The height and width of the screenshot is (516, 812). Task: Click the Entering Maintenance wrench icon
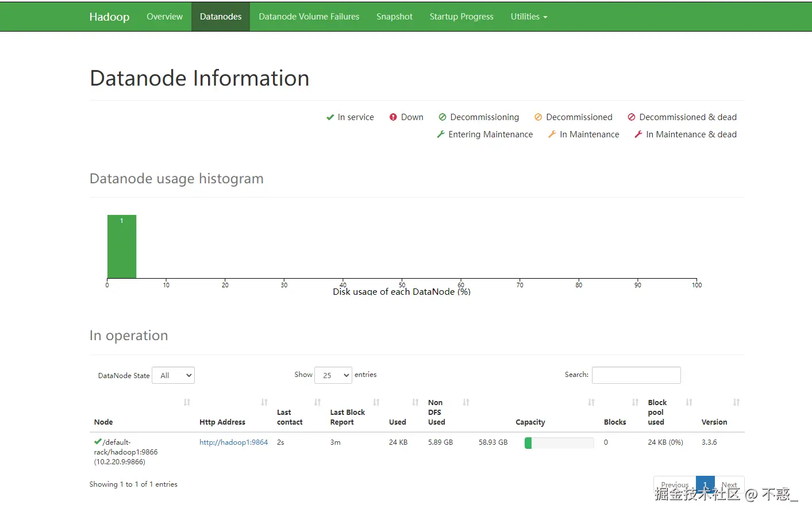[x=441, y=134]
